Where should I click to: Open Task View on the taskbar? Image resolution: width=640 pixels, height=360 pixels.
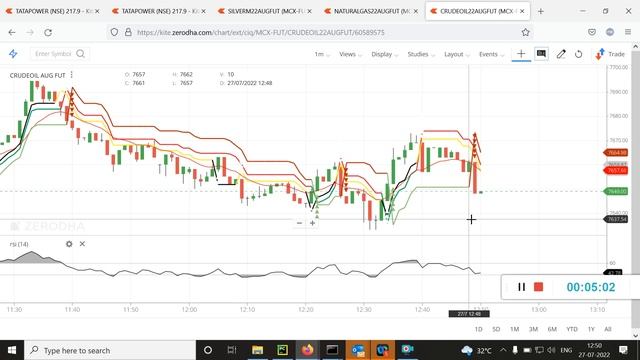[232, 350]
